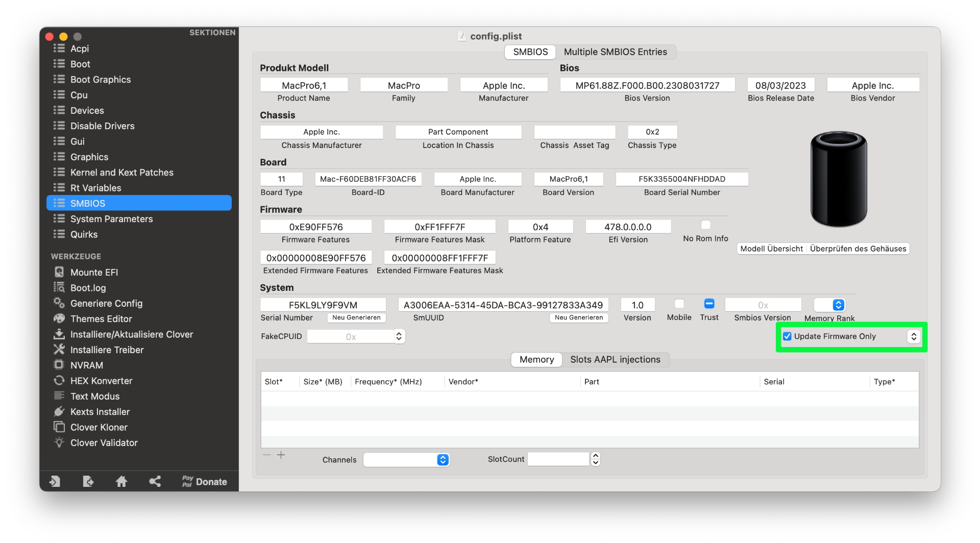Toggle the No Rom Info checkbox
This screenshot has width=980, height=543.
click(x=705, y=225)
